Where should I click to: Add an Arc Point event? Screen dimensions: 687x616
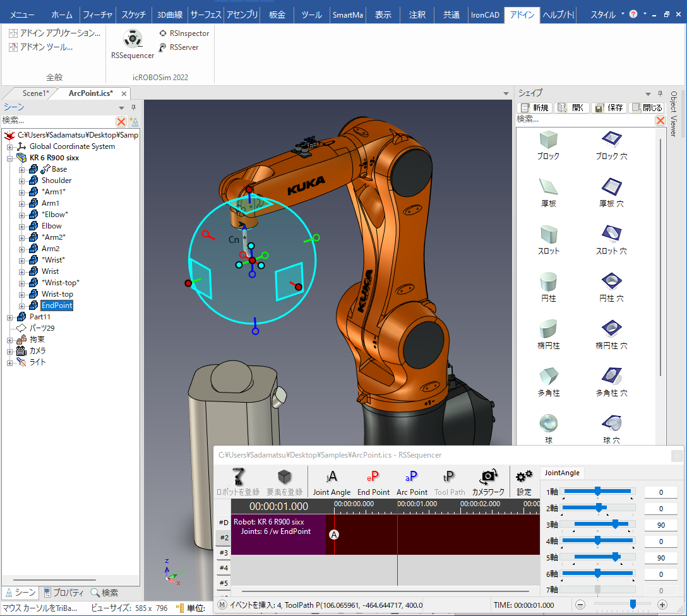(x=412, y=483)
